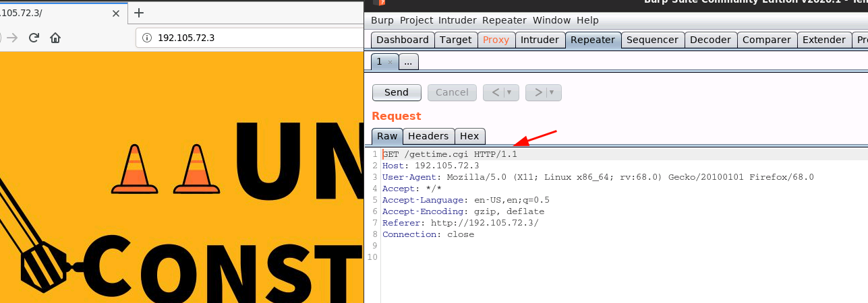The image size is (868, 303).
Task: Open the Project menu
Action: tap(416, 20)
